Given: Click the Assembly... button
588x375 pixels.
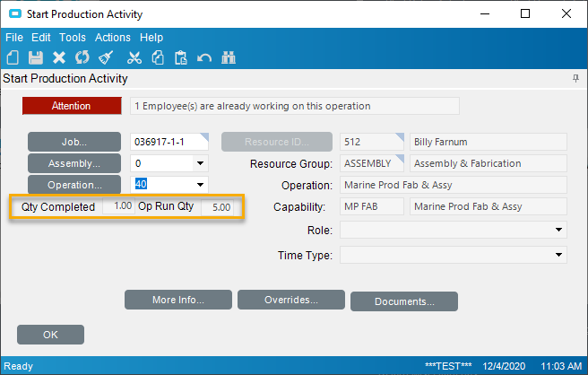Looking at the screenshot, I should pos(74,163).
